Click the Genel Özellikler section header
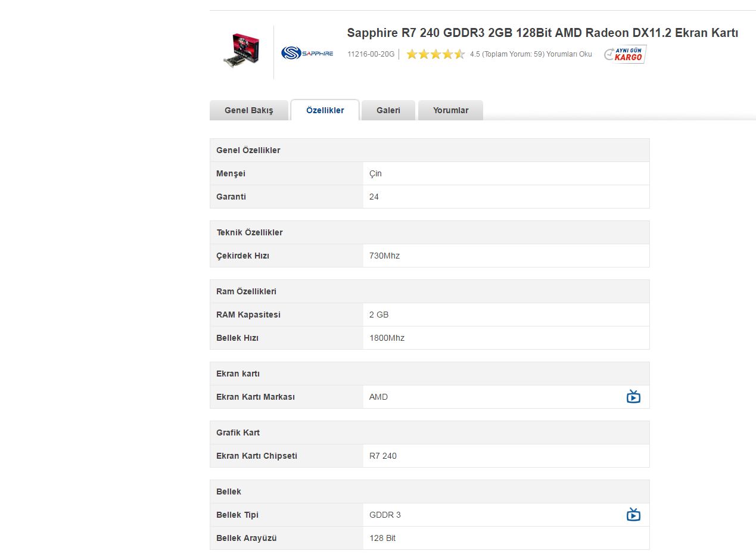Viewport: 756px width, 560px height. coord(430,150)
